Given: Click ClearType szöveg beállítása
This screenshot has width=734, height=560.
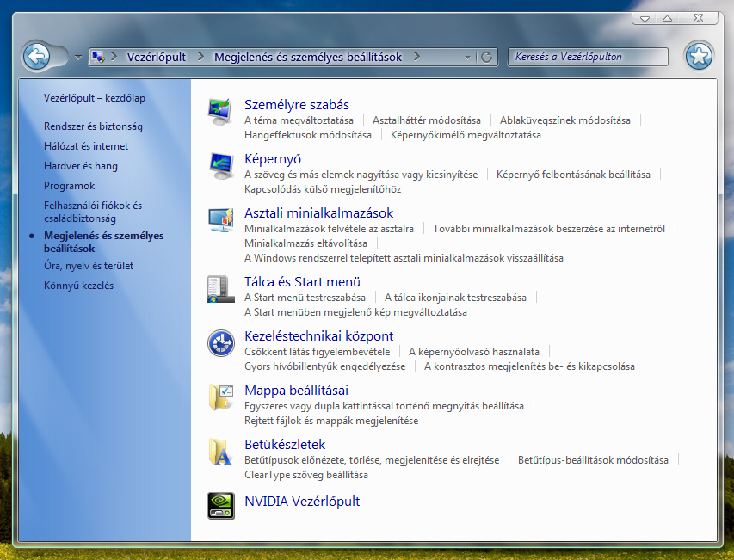Looking at the screenshot, I should click(x=306, y=475).
